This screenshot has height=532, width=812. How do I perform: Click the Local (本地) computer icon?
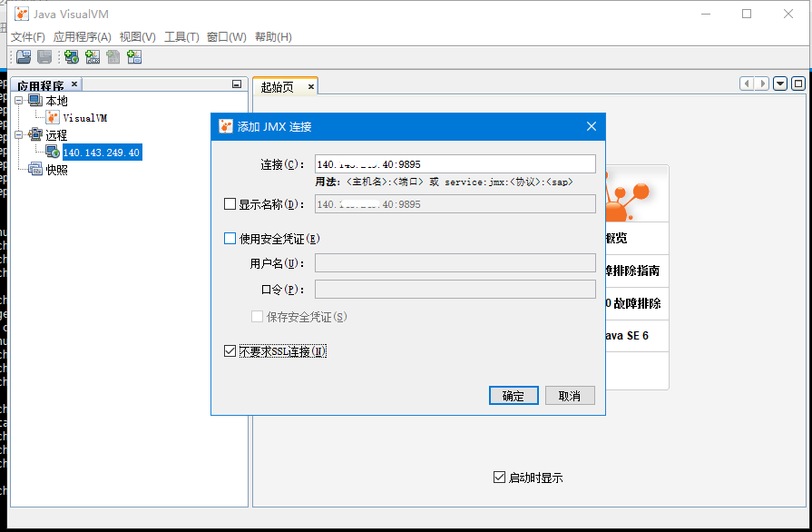[35, 100]
